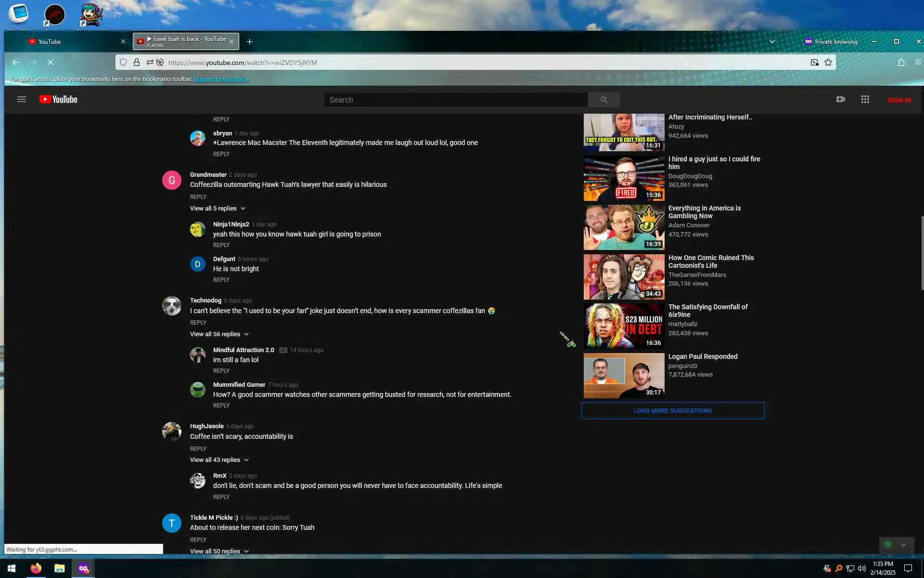
Task: Click the YouTube logo home icon
Action: [x=58, y=99]
